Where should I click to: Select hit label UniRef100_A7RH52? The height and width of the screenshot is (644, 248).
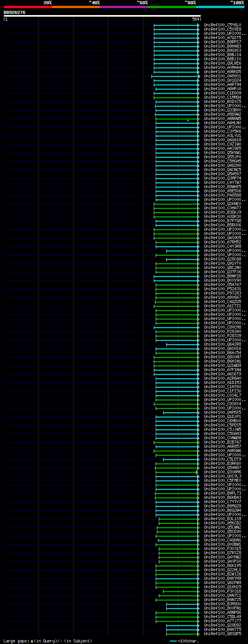click(x=222, y=242)
